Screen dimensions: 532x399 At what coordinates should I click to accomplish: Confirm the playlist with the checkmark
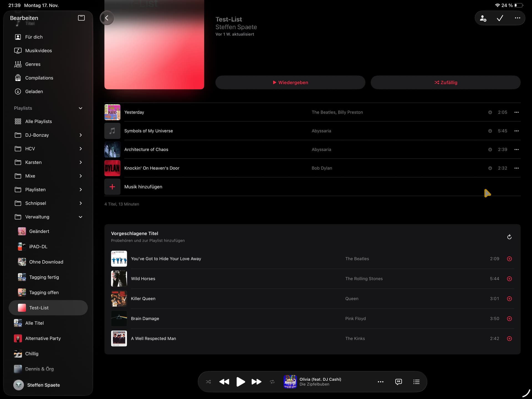point(500,18)
